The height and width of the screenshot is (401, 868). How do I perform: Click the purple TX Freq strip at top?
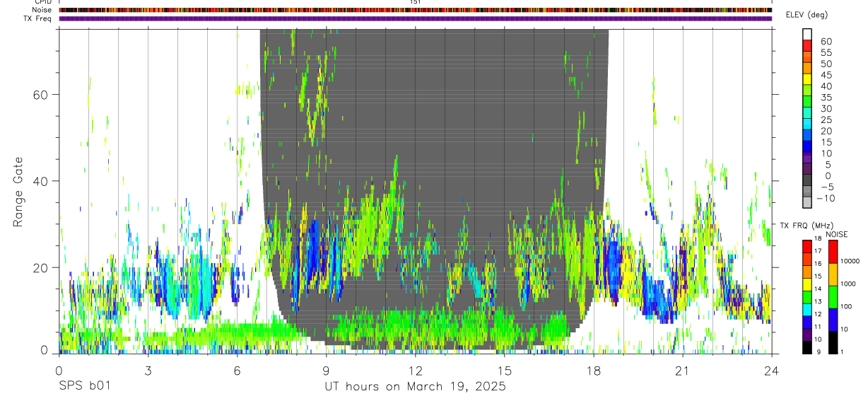click(x=415, y=18)
